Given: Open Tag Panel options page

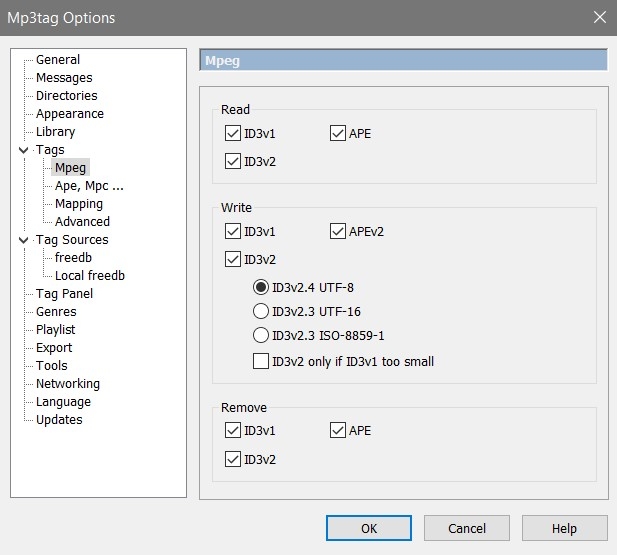Looking at the screenshot, I should tap(65, 294).
